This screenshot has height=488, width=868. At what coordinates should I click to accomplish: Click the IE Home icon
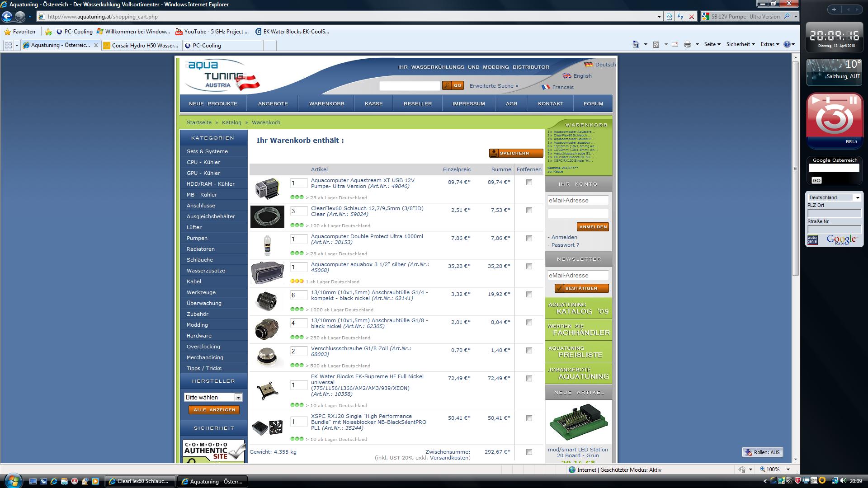636,44
